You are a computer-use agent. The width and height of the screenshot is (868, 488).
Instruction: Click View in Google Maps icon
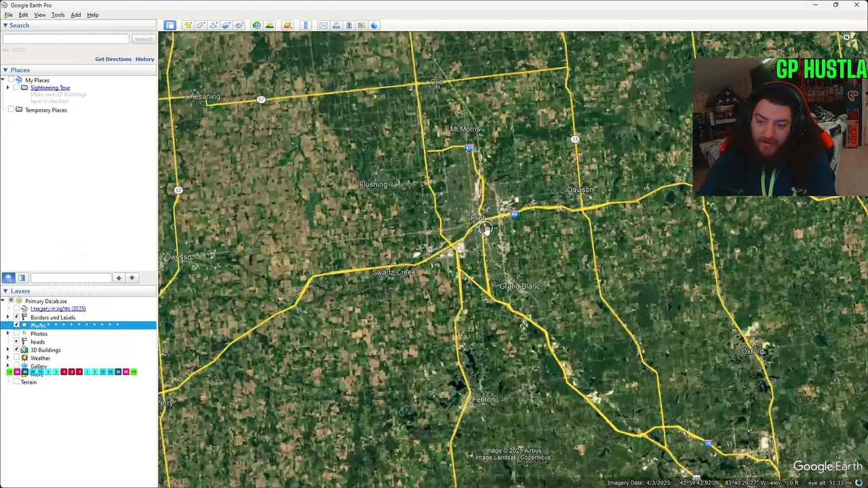(361, 25)
